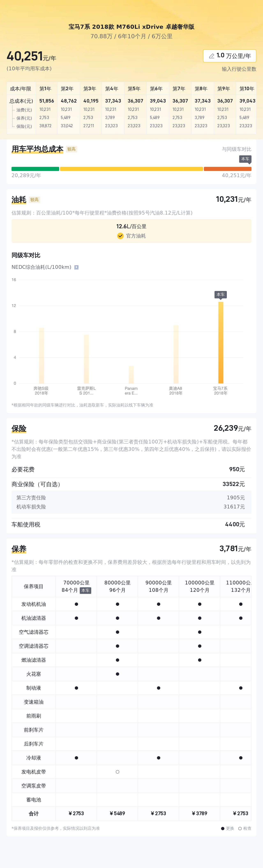
Task: Expand the 商业保险（可自选） row
Action: coord(131,484)
